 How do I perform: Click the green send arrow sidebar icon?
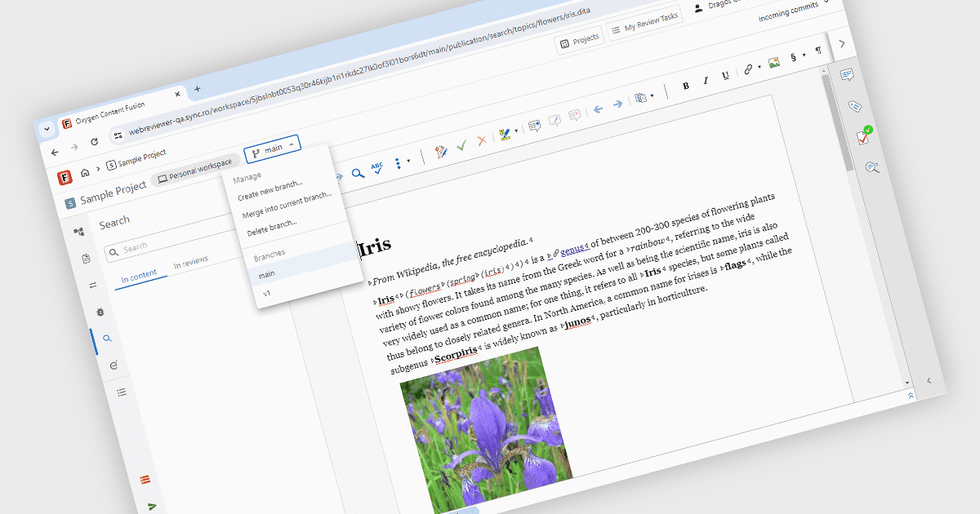152,507
